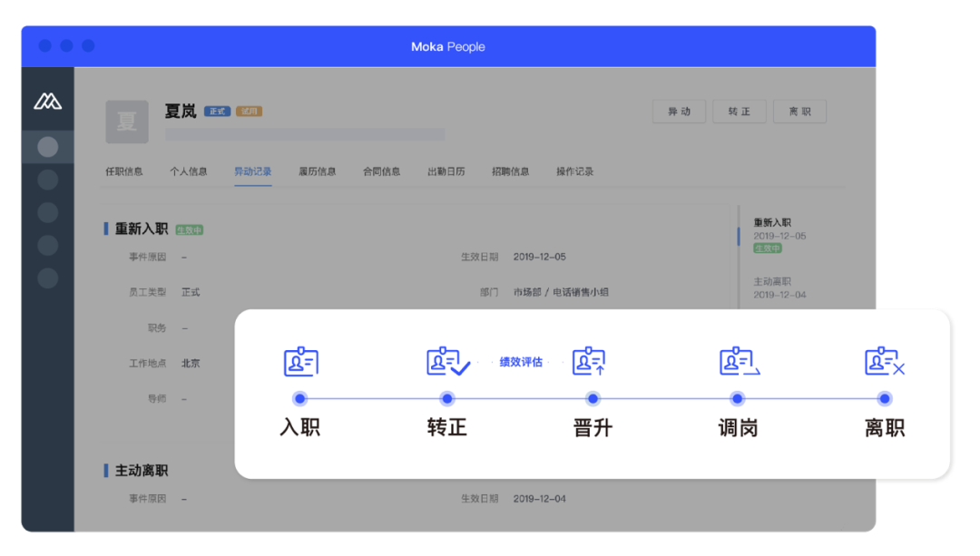Click the Moka logo in the sidebar
The image size is (980, 556).
click(x=46, y=102)
